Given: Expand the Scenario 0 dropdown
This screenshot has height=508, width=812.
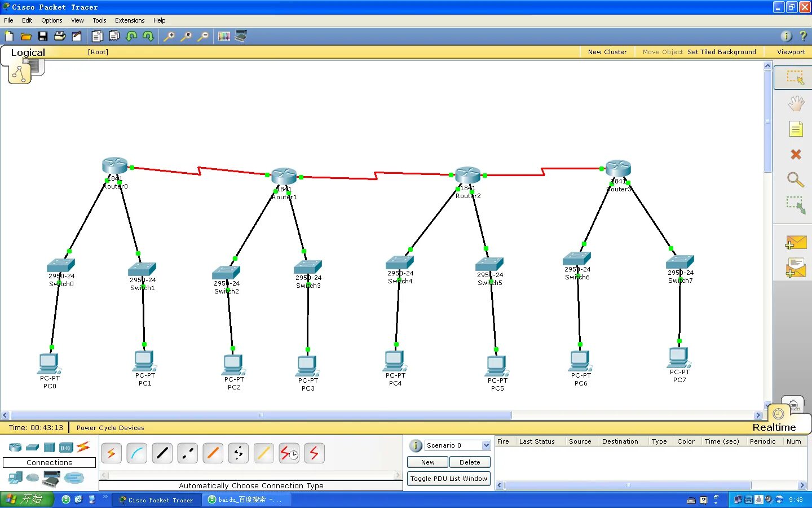Looking at the screenshot, I should [x=486, y=445].
